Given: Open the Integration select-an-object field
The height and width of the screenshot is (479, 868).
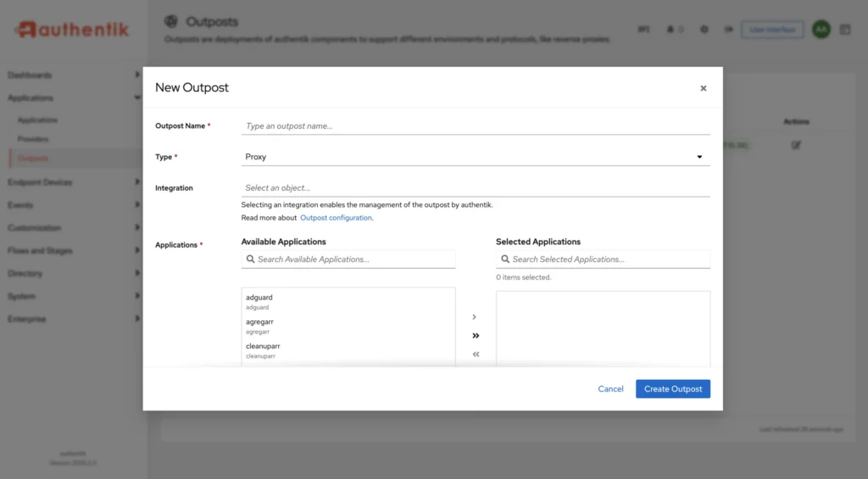Looking at the screenshot, I should [x=476, y=188].
